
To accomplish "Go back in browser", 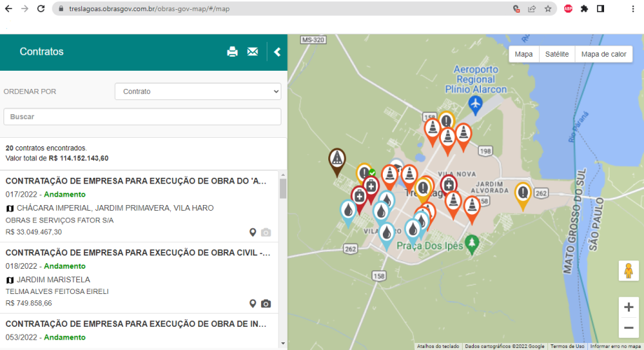I will coord(8,8).
